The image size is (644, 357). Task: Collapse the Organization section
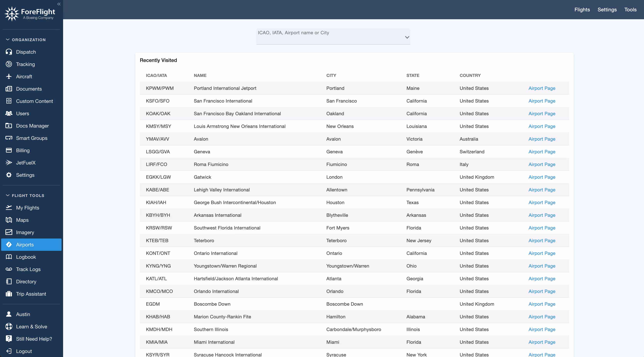click(x=8, y=39)
